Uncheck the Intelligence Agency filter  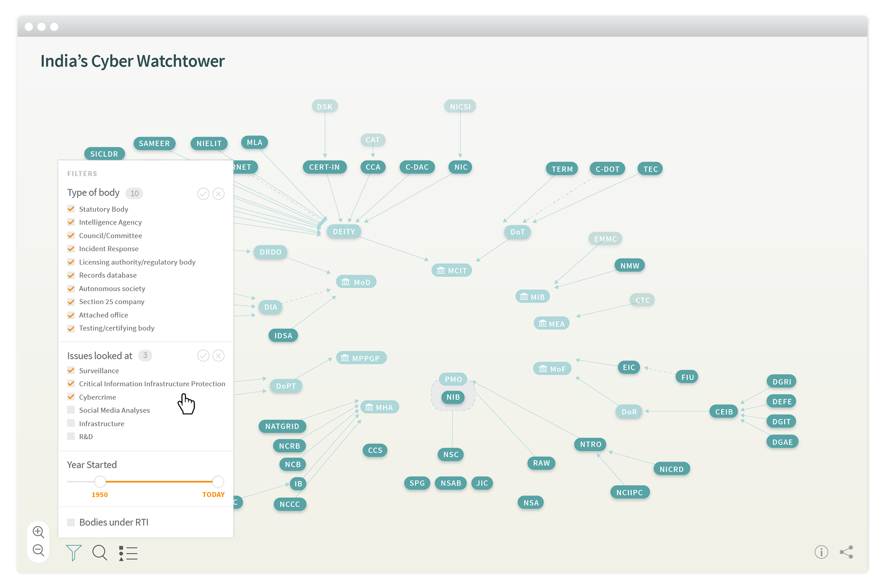pos(71,222)
